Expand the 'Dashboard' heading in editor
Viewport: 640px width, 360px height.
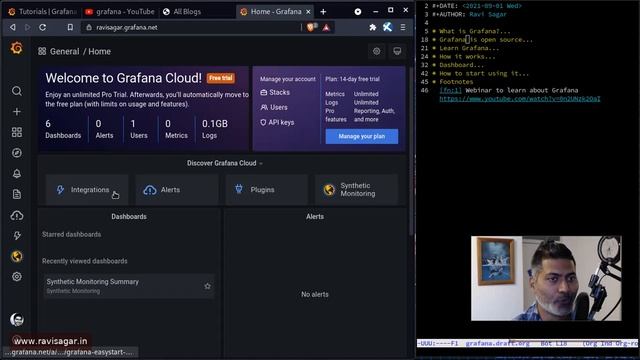pos(461,65)
